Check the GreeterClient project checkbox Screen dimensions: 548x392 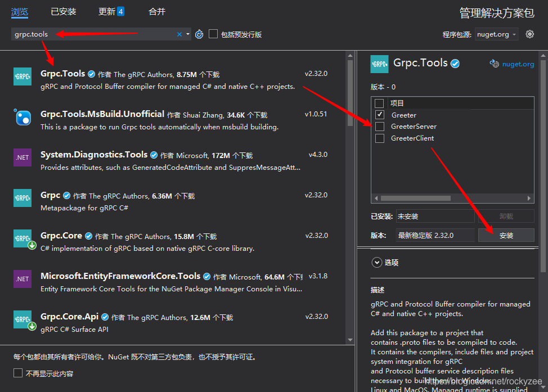(x=380, y=138)
